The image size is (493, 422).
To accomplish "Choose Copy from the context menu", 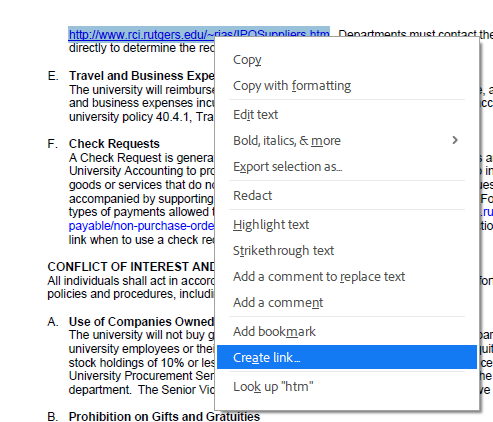I will coord(347,60).
